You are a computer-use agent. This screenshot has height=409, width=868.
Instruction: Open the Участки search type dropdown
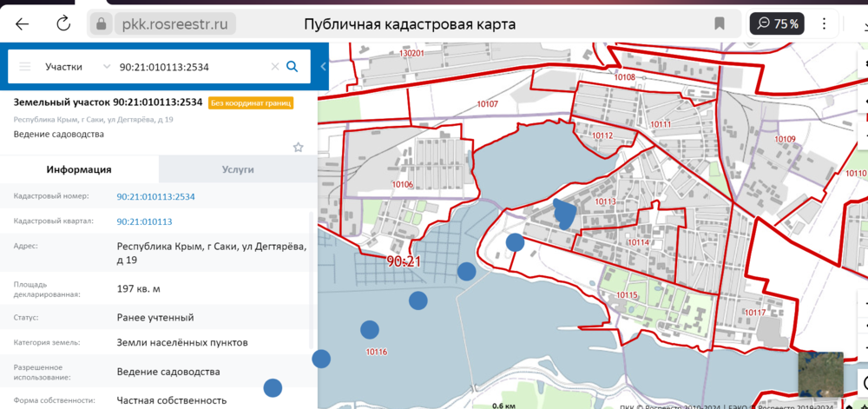[76, 66]
